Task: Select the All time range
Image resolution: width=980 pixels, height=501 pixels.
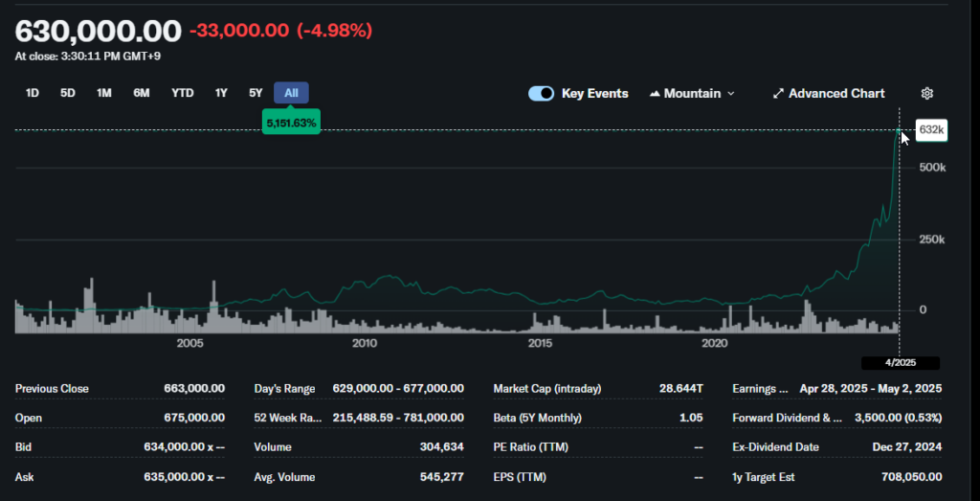Action: tap(291, 93)
